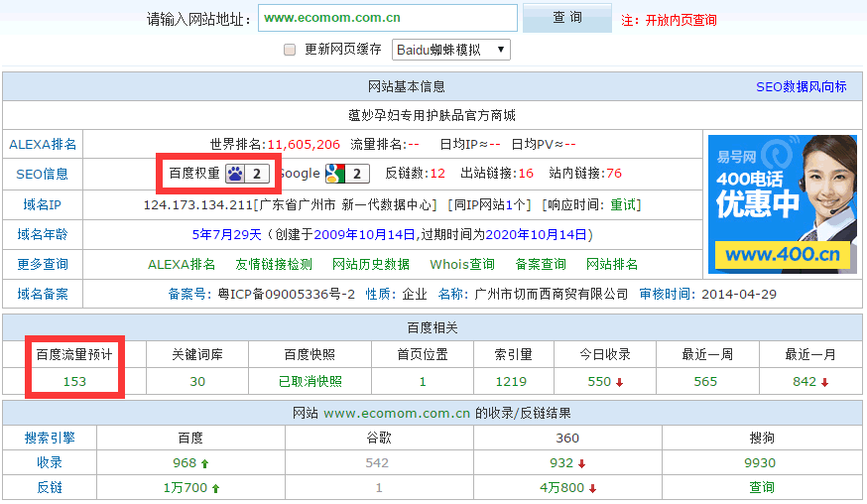Viewport: 867px width, 504px height.
Task: Click the 更多查询 row label
Action: click(43, 265)
